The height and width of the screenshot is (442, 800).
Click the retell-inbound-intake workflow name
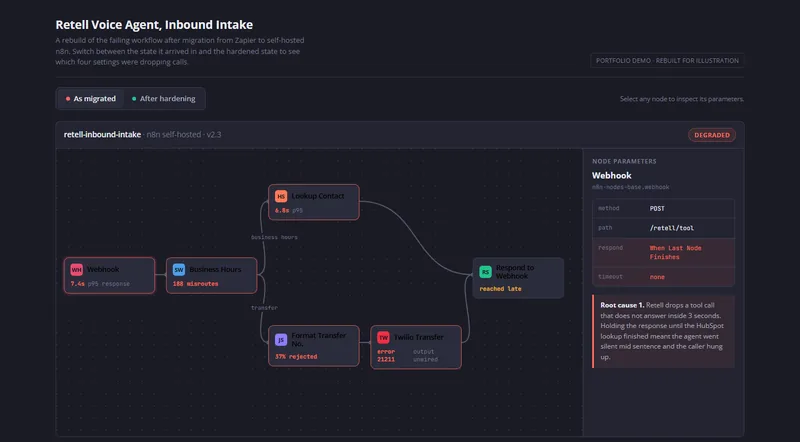coord(102,134)
